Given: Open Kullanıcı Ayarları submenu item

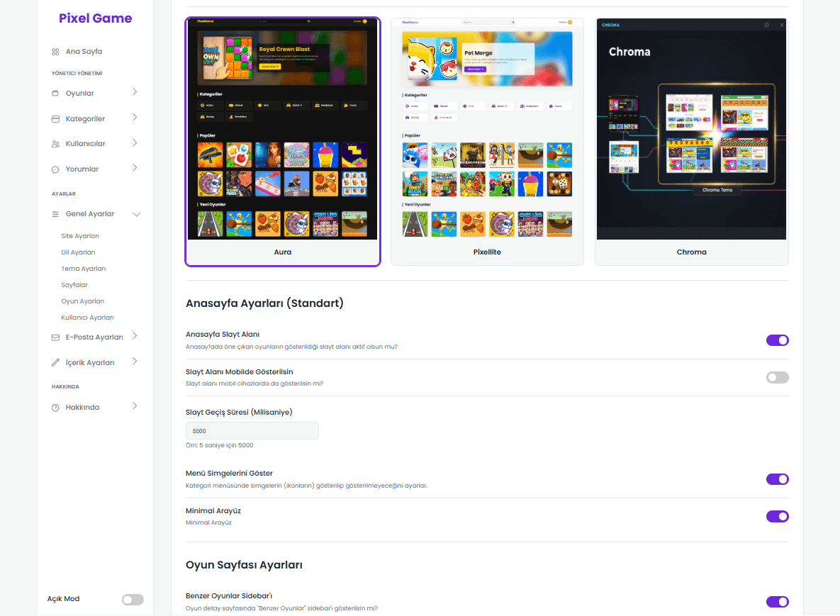Looking at the screenshot, I should coord(87,318).
